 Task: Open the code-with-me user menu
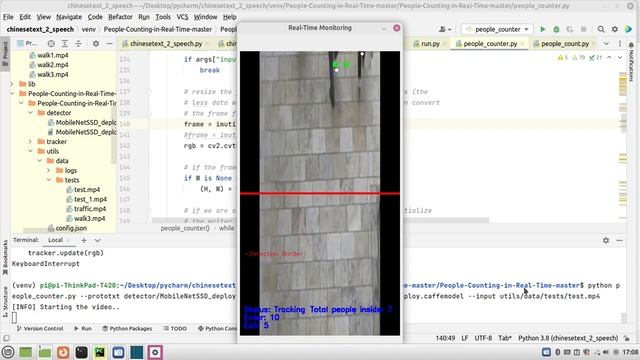tap(444, 29)
